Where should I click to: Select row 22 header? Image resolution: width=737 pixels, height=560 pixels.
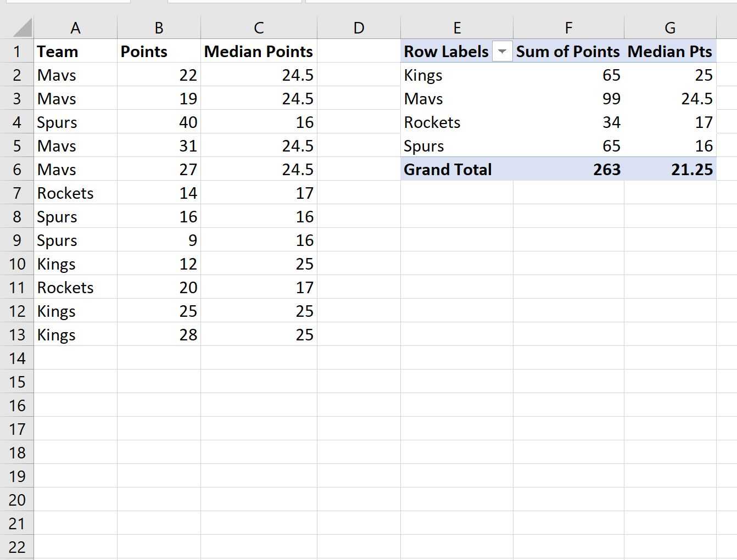tap(17, 547)
